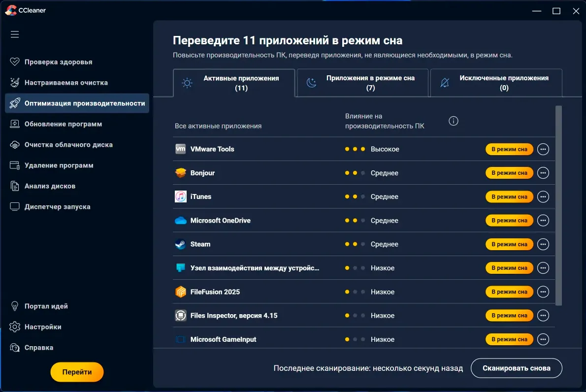Click the Bonjour app icon
586x392 pixels.
[x=181, y=173]
